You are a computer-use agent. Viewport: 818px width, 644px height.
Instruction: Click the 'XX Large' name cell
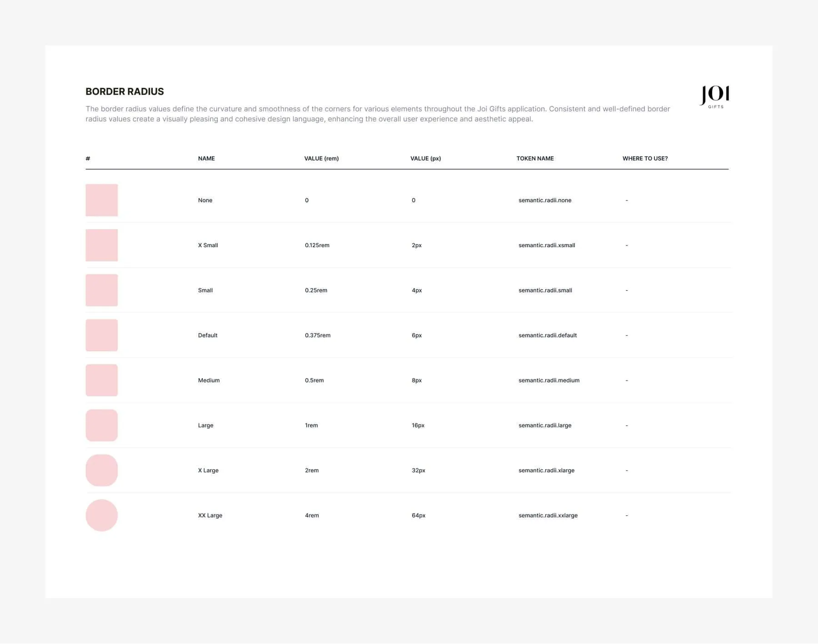pyautogui.click(x=210, y=515)
